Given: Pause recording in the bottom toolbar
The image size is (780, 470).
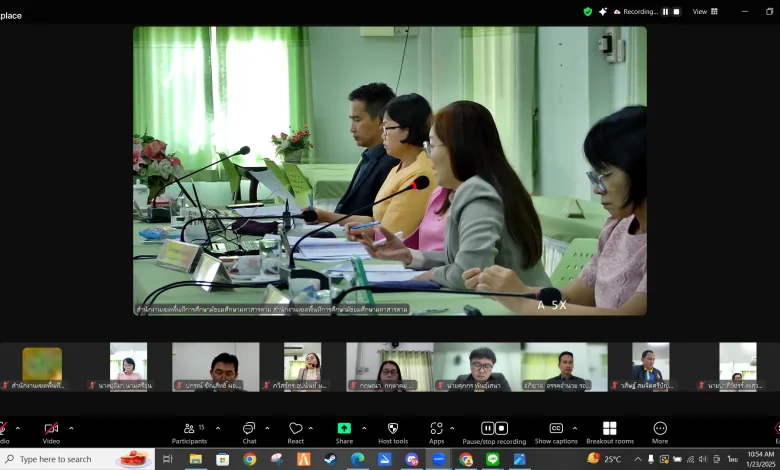Looking at the screenshot, I should pyautogui.click(x=488, y=428).
